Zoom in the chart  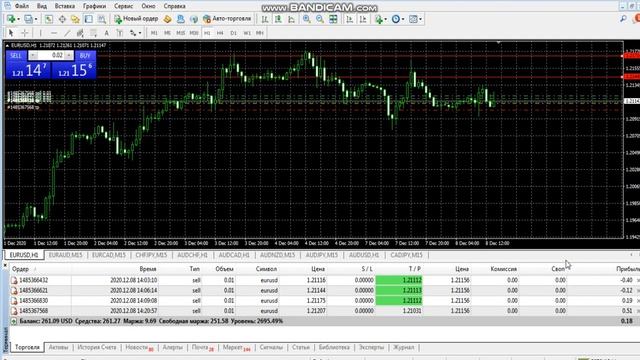tap(307, 19)
